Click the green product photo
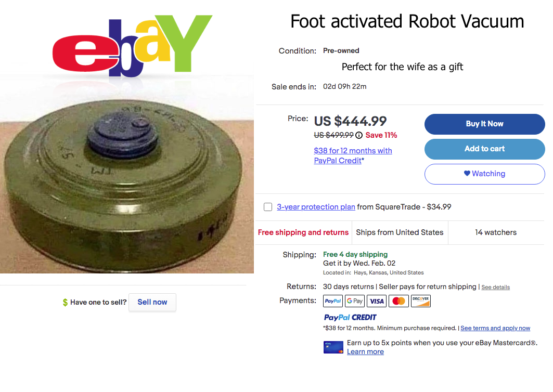This screenshot has height=392, width=553. click(127, 182)
